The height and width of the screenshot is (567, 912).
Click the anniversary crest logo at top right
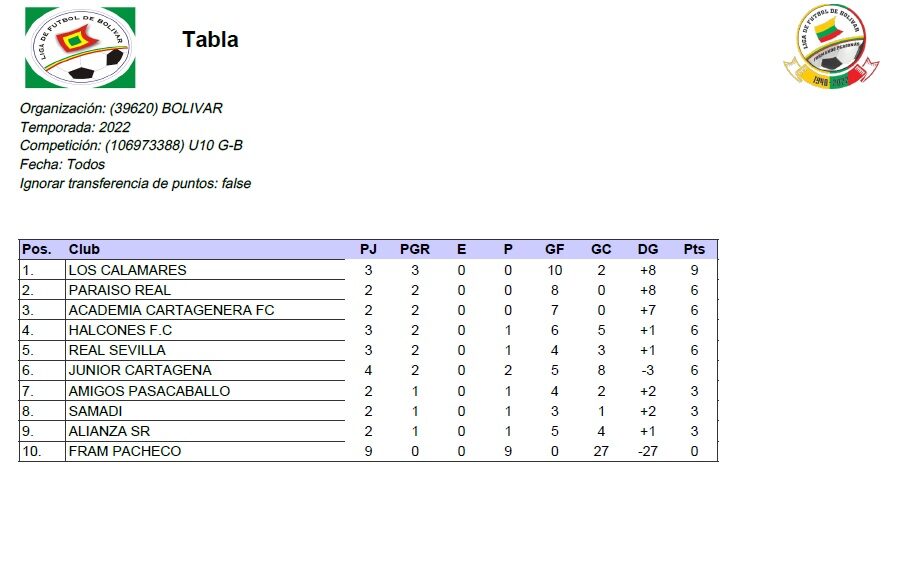831,46
